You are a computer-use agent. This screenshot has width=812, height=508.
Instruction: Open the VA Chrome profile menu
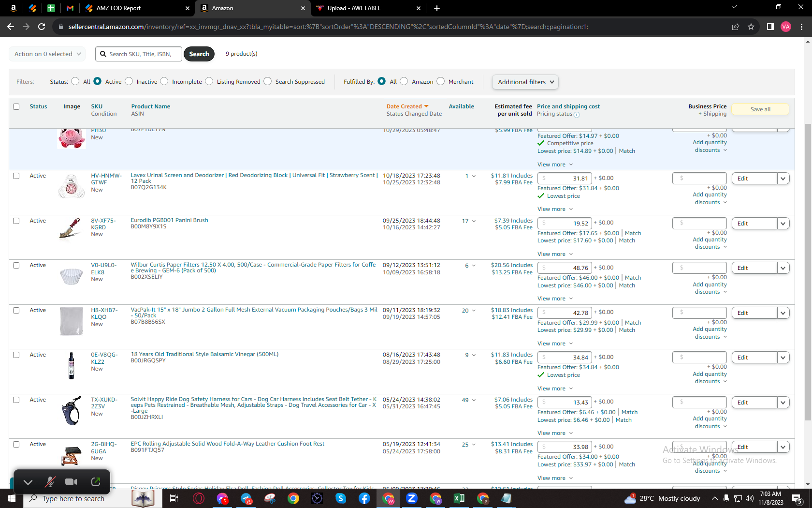pyautogui.click(x=786, y=27)
